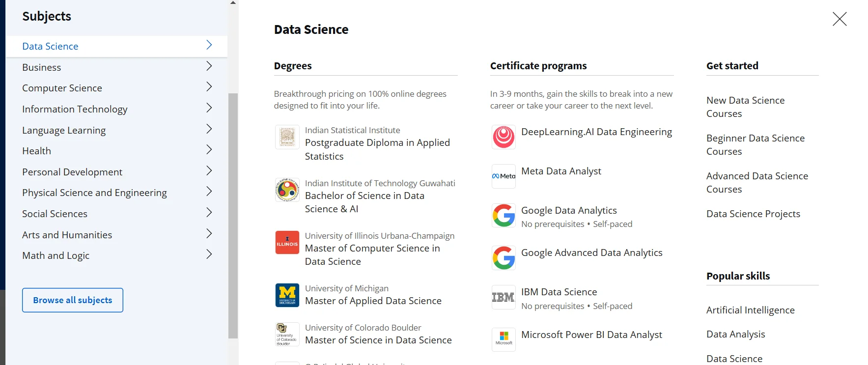Select the Information Technology subject
This screenshot has height=365, width=868.
click(x=75, y=109)
